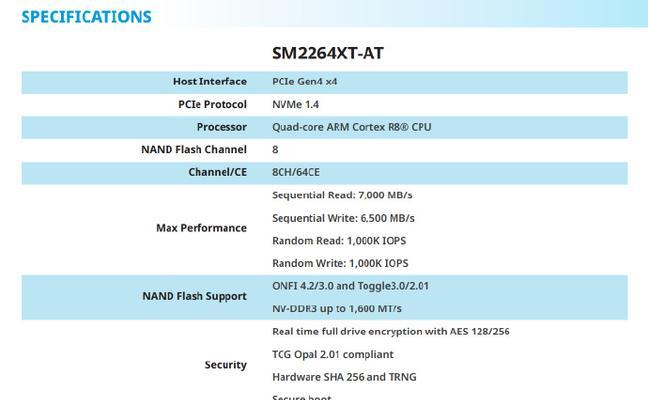Select the 8CH/64CE value

pyautogui.click(x=296, y=172)
